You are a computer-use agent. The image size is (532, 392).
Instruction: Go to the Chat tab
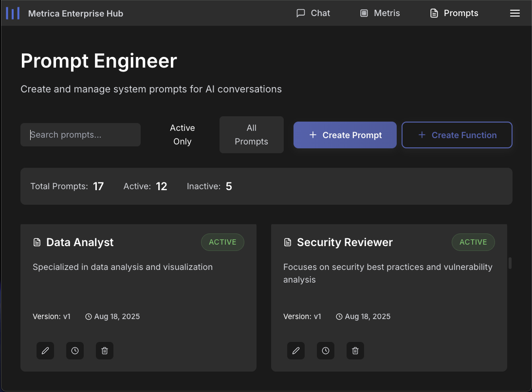[x=313, y=13]
